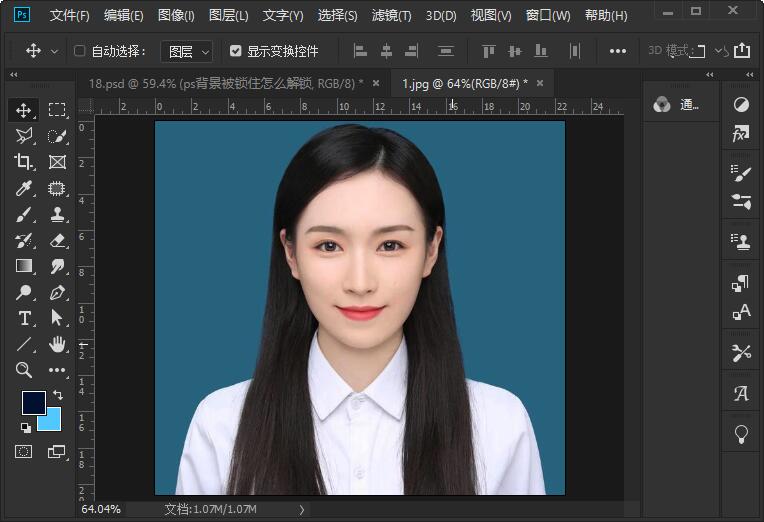Select the Spot Healing patch tool
The image size is (764, 522).
pos(57,188)
